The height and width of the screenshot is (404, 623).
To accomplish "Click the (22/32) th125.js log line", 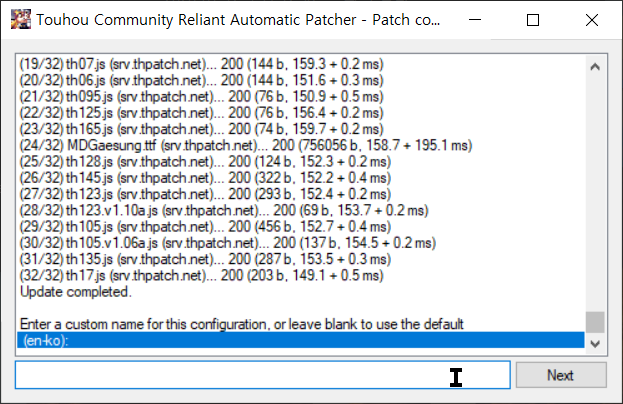I will pyautogui.click(x=201, y=113).
